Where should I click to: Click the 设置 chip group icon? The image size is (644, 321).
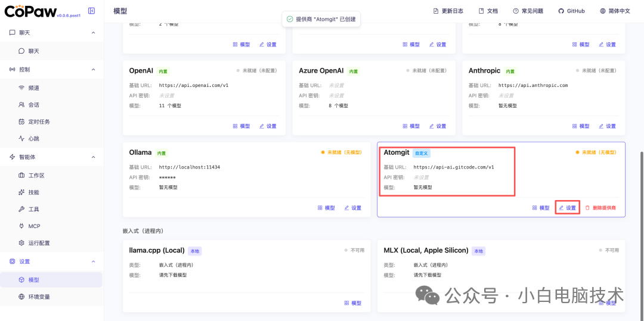click(13, 261)
